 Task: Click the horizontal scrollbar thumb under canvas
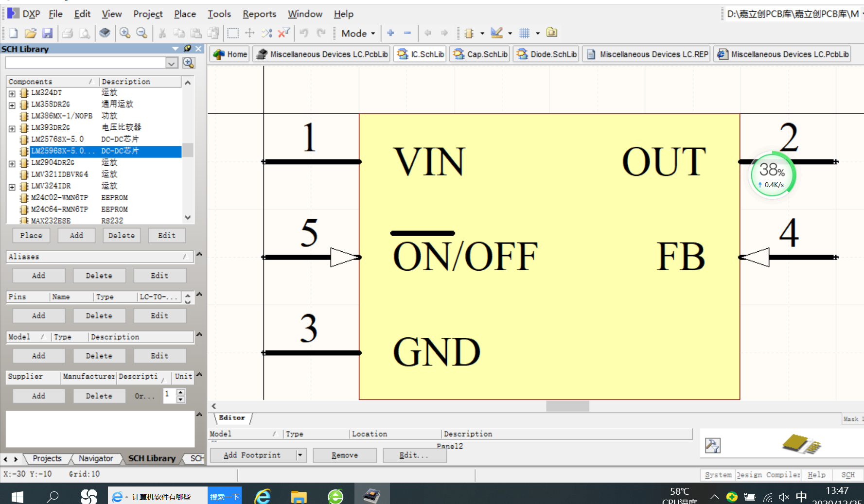point(567,406)
